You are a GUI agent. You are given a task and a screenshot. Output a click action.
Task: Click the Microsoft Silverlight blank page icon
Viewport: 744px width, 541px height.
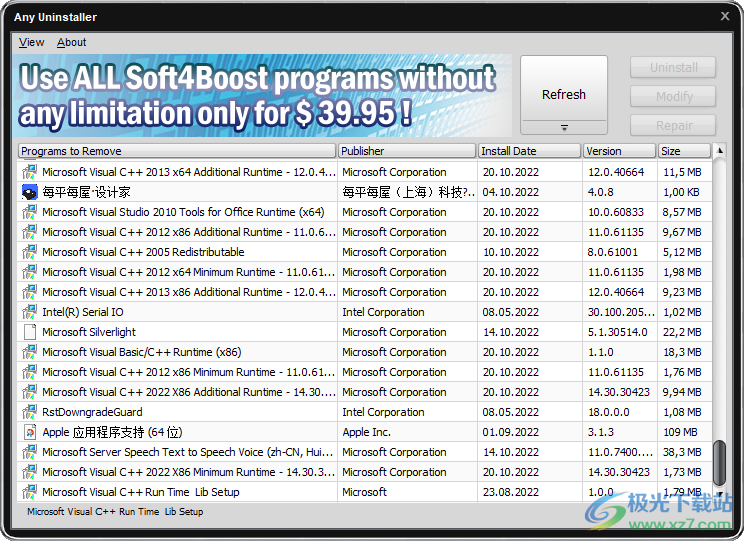point(29,332)
